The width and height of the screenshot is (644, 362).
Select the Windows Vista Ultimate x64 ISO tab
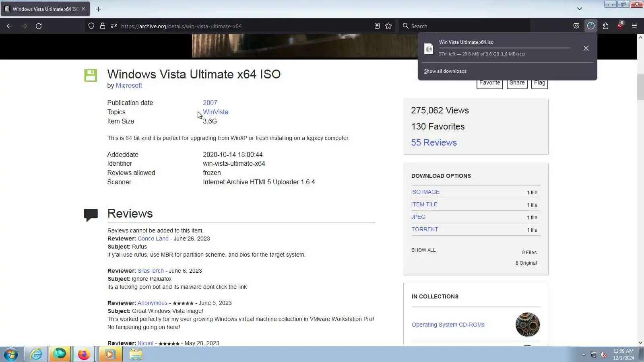pyautogui.click(x=45, y=9)
